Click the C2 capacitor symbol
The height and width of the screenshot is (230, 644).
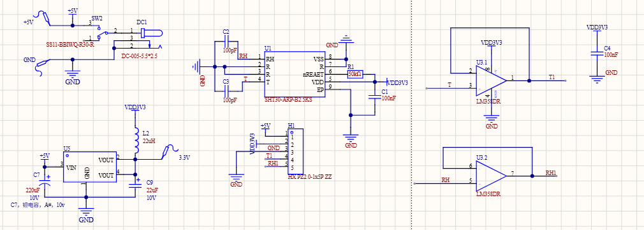coord(226,42)
